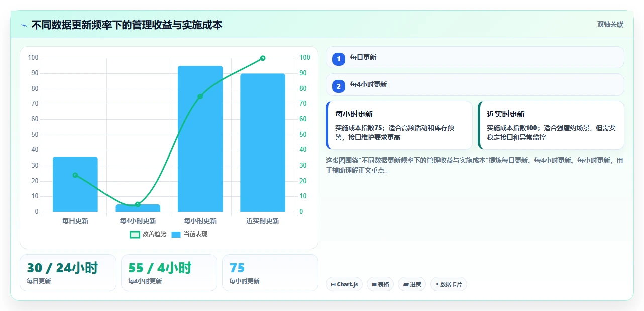Click the icon in the 进度 tag
Viewport: 644px width, 311px height.
tap(406, 284)
